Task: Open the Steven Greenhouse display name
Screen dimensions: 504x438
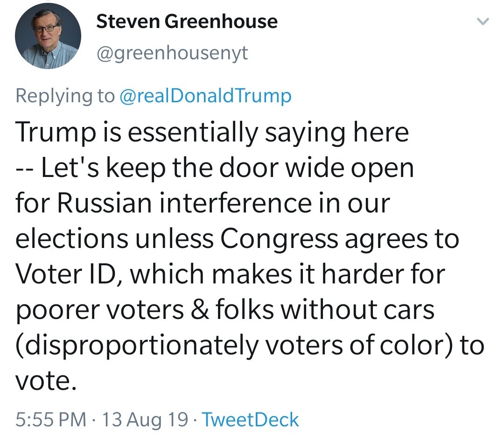Action: [x=187, y=21]
